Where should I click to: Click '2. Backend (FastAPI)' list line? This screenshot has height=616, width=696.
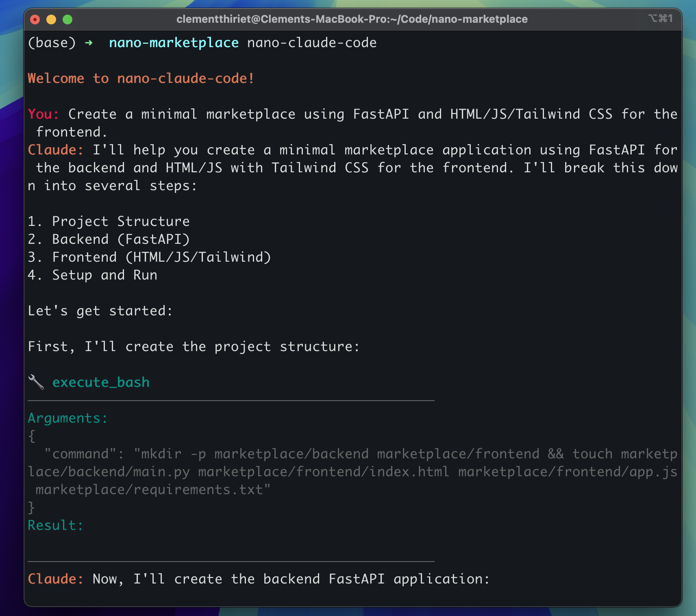pos(109,239)
